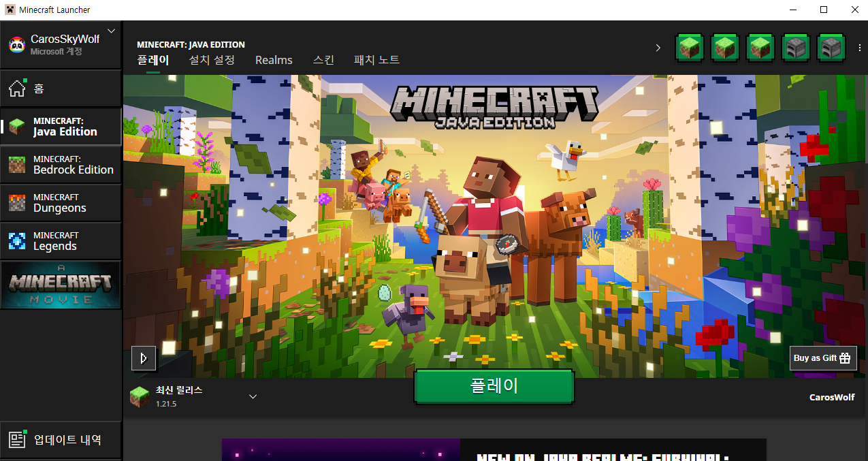Open the 설치 설정 tab
868x461 pixels.
[x=212, y=60]
